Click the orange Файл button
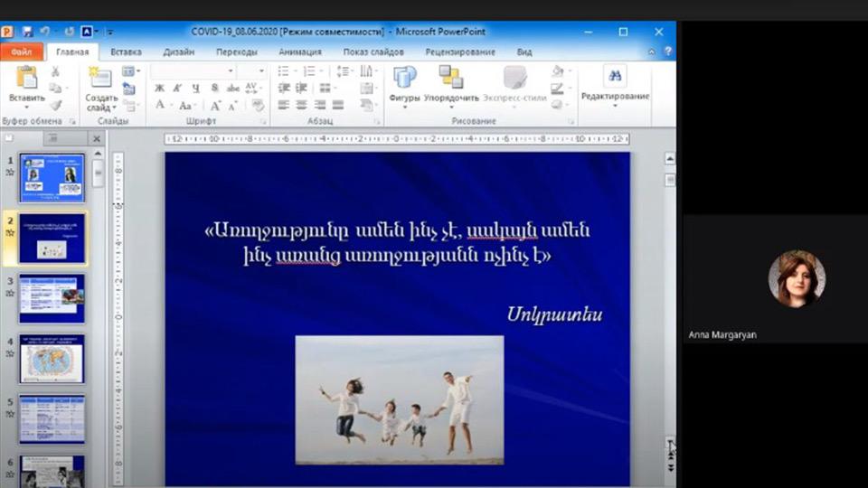Image resolution: width=868 pixels, height=488 pixels. (22, 52)
